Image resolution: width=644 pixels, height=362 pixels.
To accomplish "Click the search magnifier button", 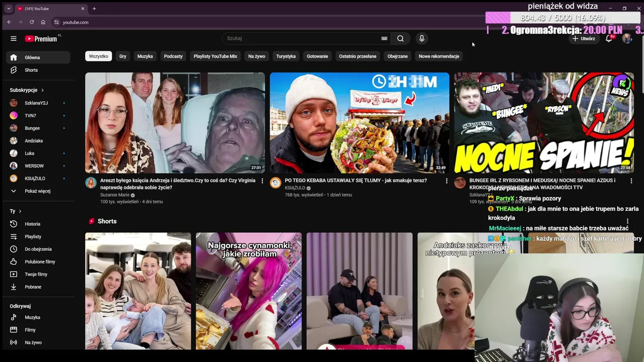I will [x=400, y=38].
